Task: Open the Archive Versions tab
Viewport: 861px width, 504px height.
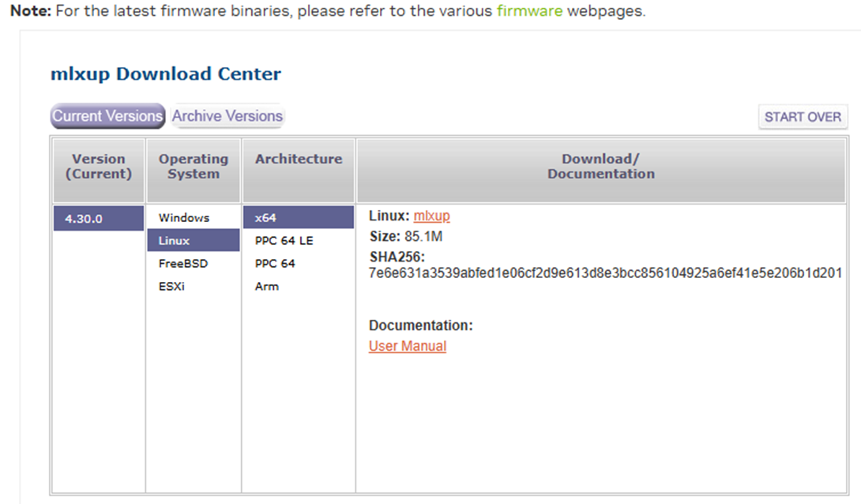Action: click(227, 116)
